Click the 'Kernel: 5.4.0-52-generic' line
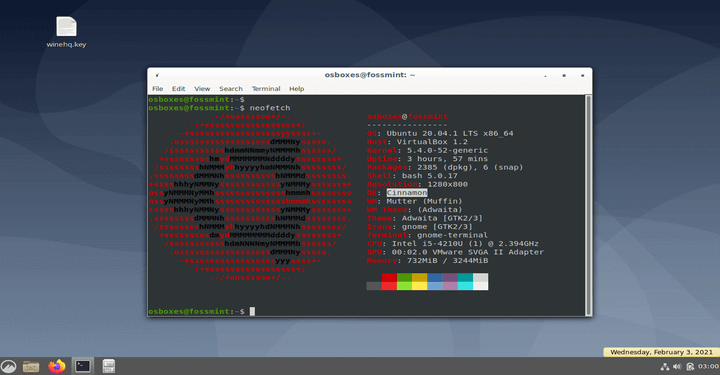Viewport: 720px width, 375px height. coord(427,151)
